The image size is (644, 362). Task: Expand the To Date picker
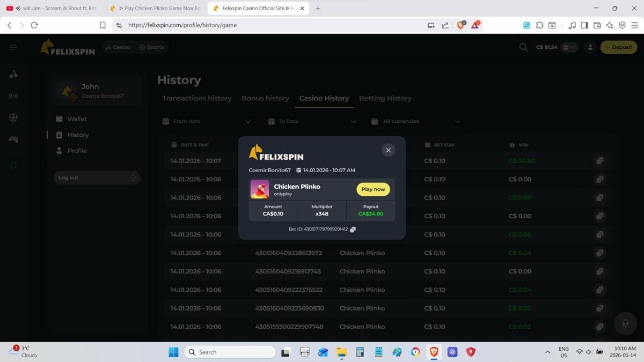coord(312,122)
